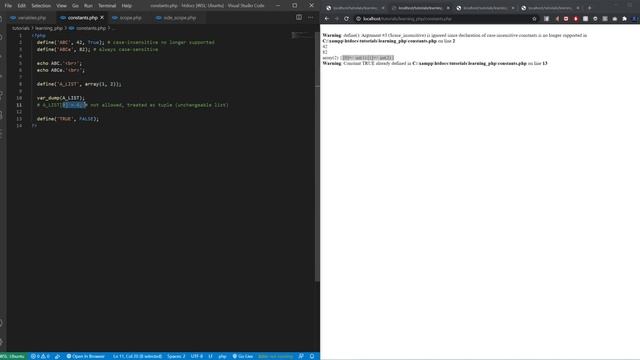Click the Ln 11 cursor position indicator
Viewport: 640px width, 360px height.
[138, 356]
